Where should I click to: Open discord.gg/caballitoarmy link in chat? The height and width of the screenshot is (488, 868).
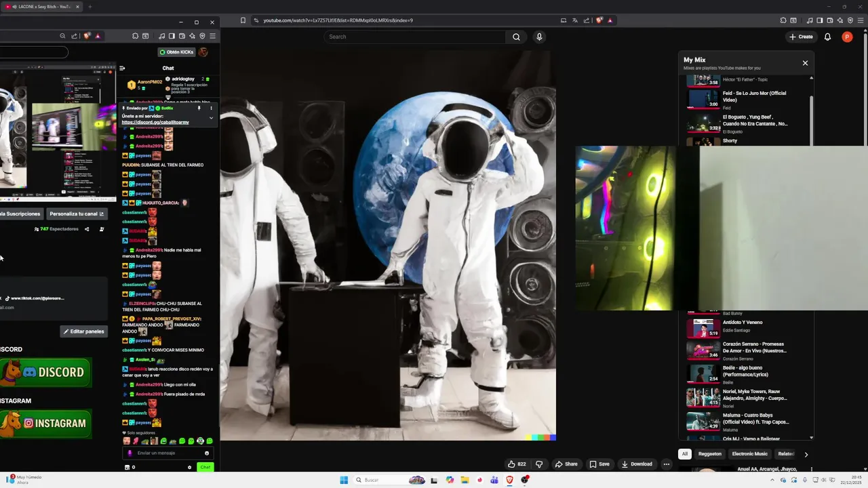point(155,123)
